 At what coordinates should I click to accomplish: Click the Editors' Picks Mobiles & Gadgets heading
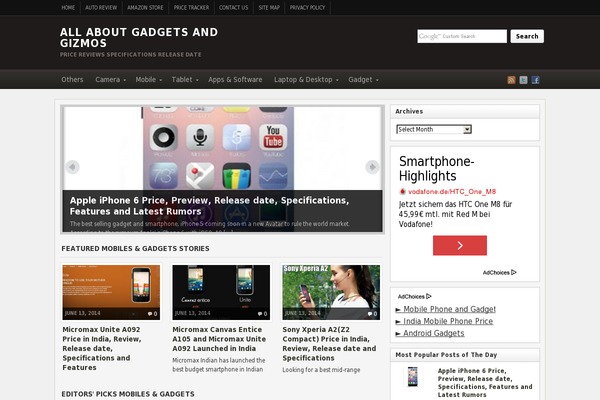pyautogui.click(x=128, y=394)
